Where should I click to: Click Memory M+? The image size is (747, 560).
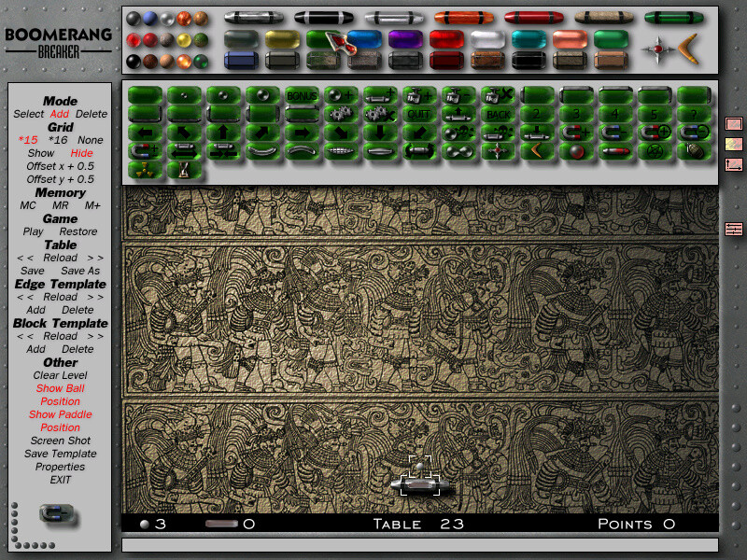92,205
